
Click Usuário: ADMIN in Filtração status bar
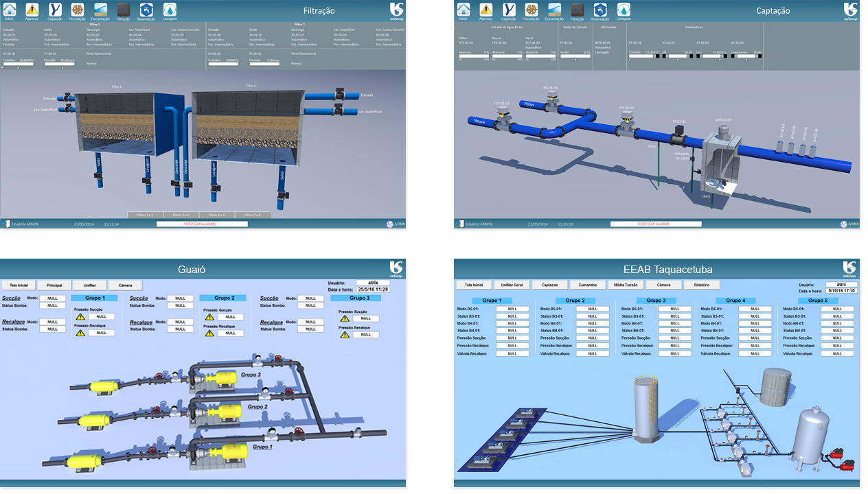click(x=26, y=224)
